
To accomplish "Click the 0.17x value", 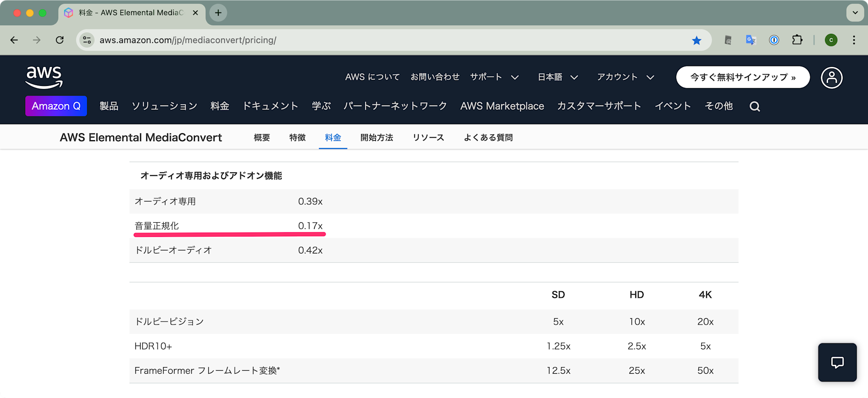I will (310, 226).
